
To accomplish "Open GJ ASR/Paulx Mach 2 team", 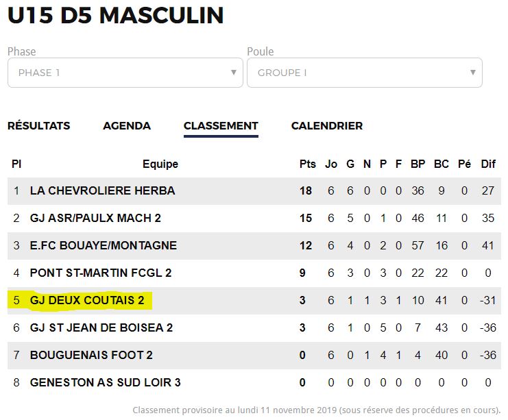I will click(x=95, y=218).
